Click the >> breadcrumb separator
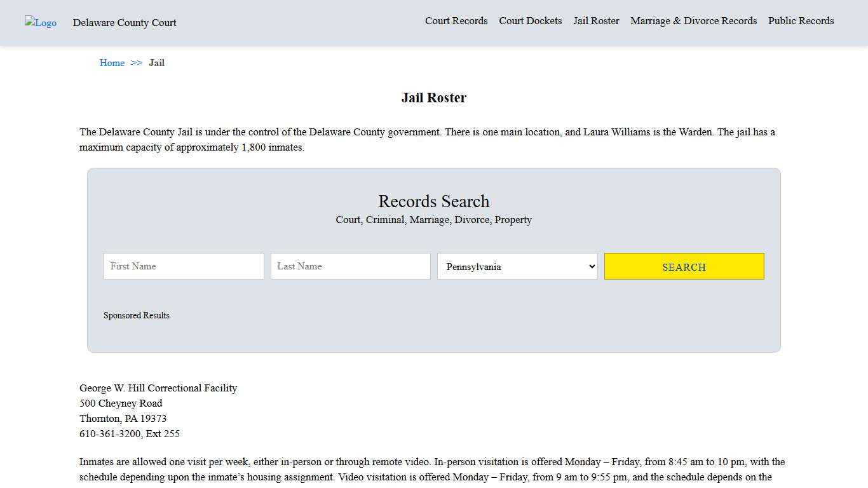This screenshot has width=868, height=488. [137, 63]
